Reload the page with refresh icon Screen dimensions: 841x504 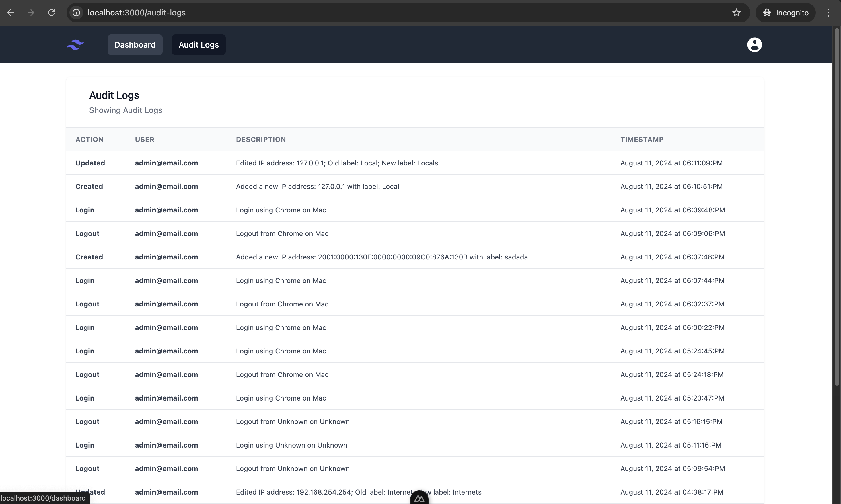[x=52, y=13]
